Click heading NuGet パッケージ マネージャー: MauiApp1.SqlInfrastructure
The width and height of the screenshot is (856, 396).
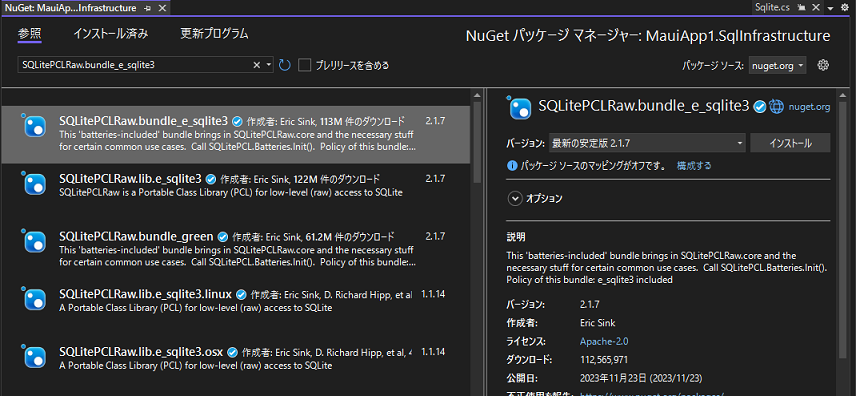pyautogui.click(x=648, y=36)
